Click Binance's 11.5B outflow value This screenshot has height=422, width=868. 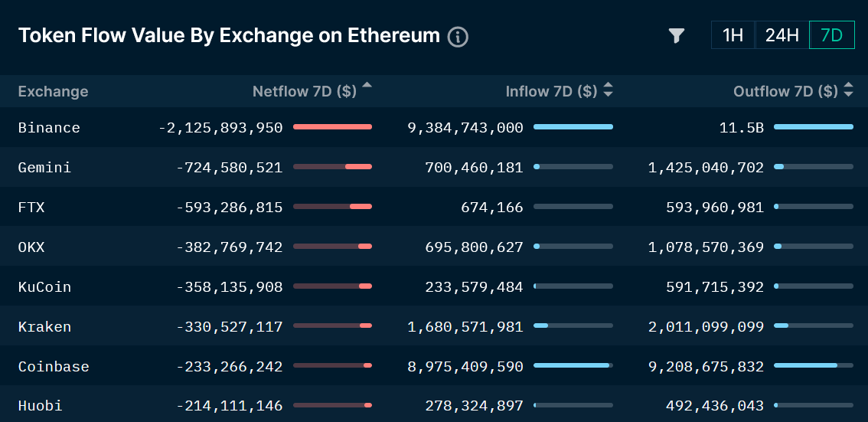click(741, 127)
